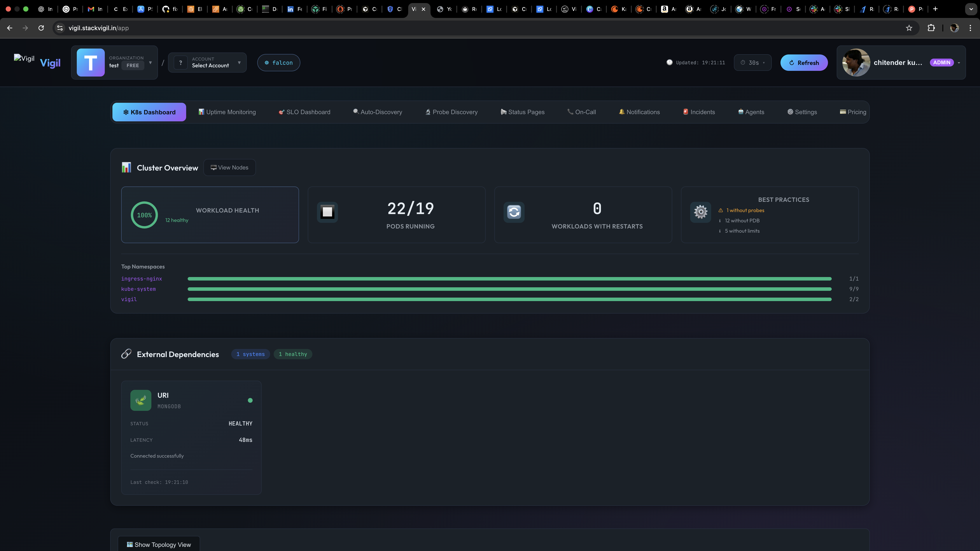Select the Uptime Monitoring section
Image resolution: width=980 pixels, height=551 pixels.
(x=227, y=112)
